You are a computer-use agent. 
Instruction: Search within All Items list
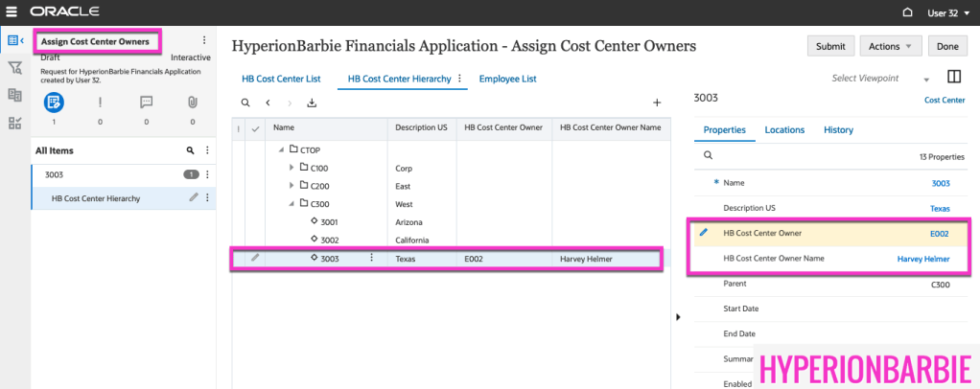click(190, 150)
